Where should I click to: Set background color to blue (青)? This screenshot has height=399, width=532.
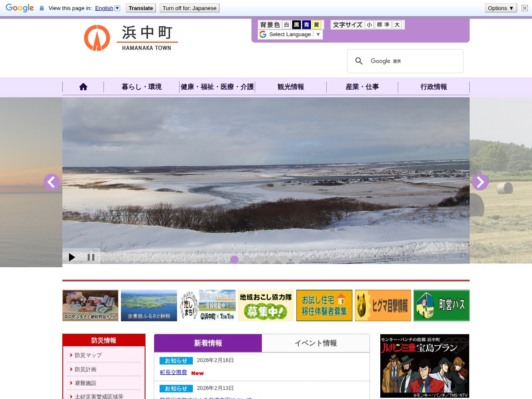click(306, 25)
